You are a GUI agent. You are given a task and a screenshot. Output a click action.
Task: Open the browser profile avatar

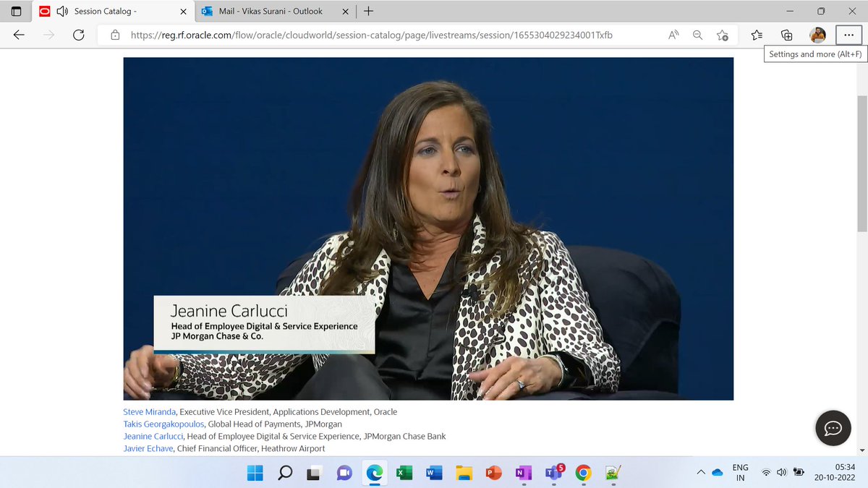click(817, 35)
